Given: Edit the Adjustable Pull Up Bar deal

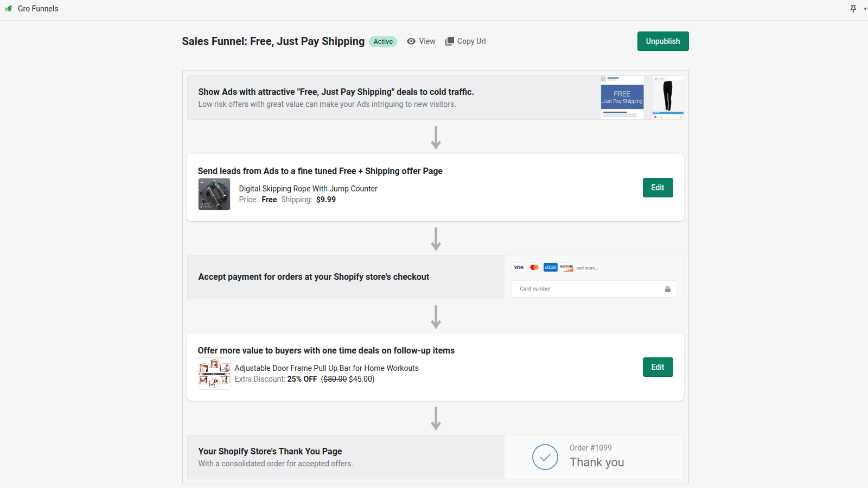Looking at the screenshot, I should [x=658, y=367].
